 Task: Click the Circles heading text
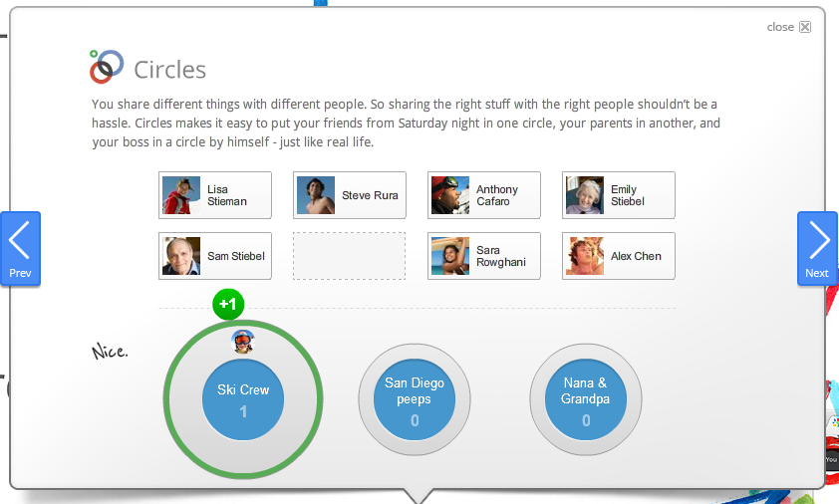coord(169,70)
